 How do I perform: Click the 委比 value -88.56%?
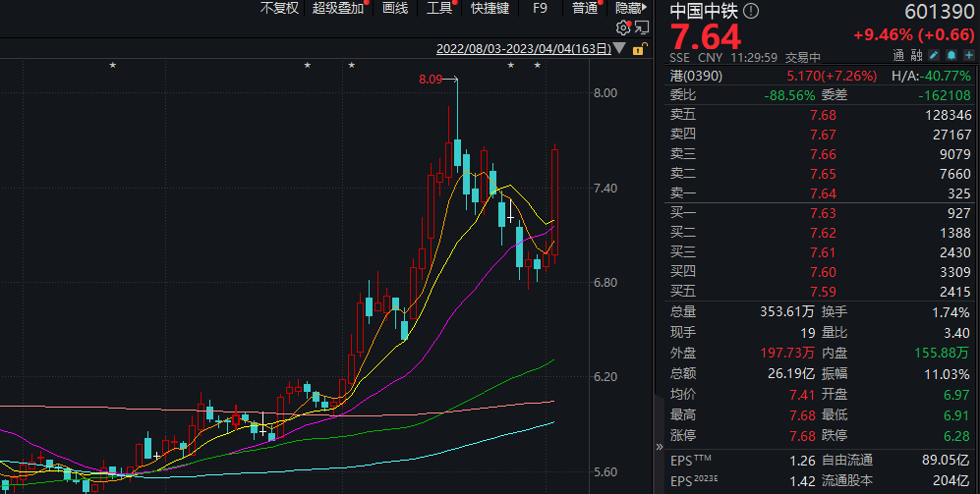789,95
